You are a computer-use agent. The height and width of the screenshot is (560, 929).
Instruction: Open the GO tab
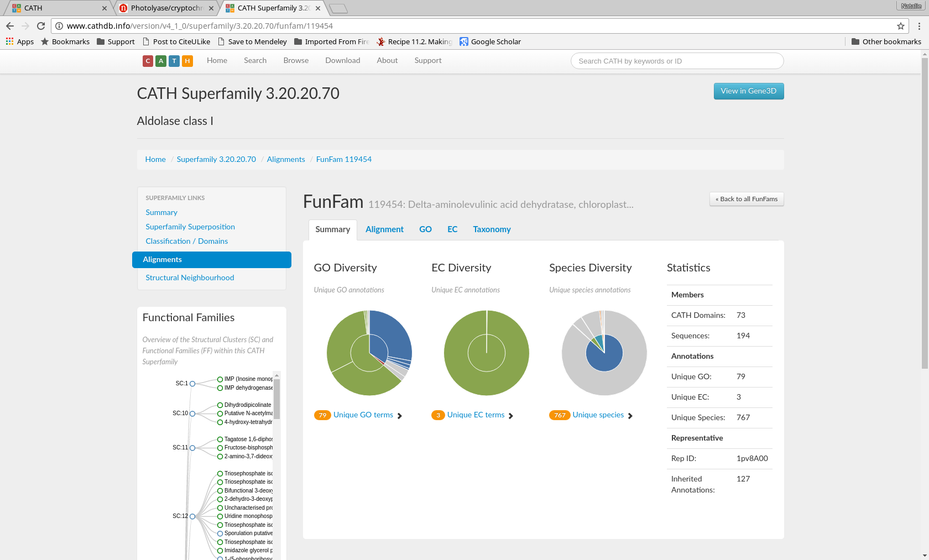coord(425,229)
